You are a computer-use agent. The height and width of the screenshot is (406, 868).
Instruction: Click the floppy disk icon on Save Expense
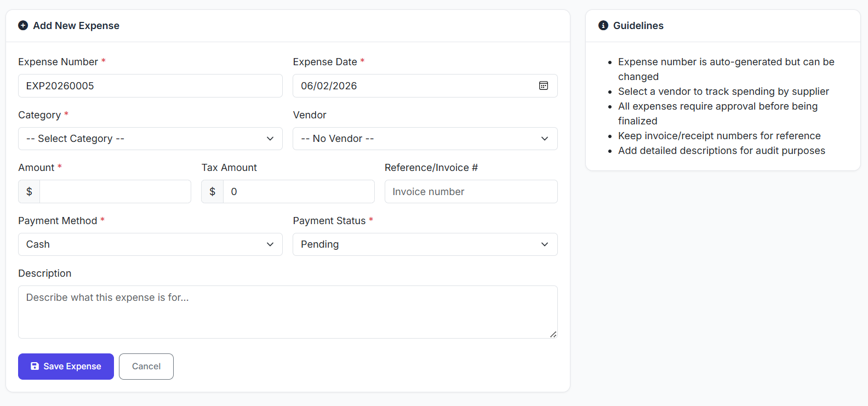pos(35,366)
